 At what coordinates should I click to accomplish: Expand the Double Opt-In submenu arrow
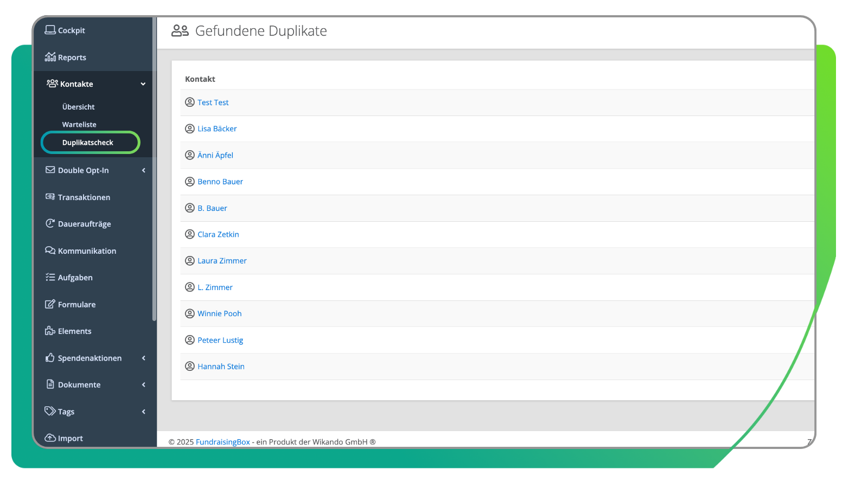click(x=144, y=170)
